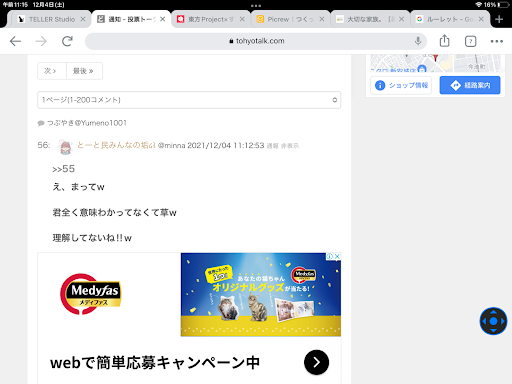The image size is (512, 384).
Task: Tap the blue floating navigation control
Action: tap(493, 321)
